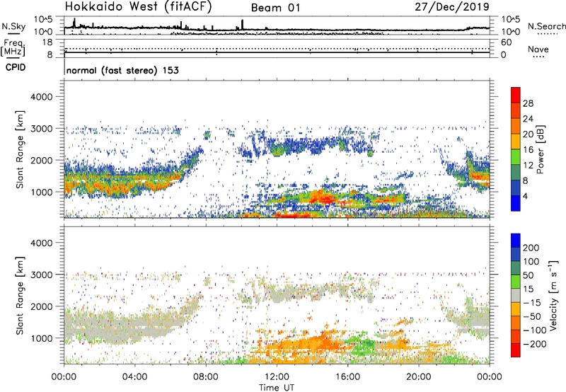Click the "04:00" time tick label
Viewport: 566px width, 392px height.
pos(134,377)
